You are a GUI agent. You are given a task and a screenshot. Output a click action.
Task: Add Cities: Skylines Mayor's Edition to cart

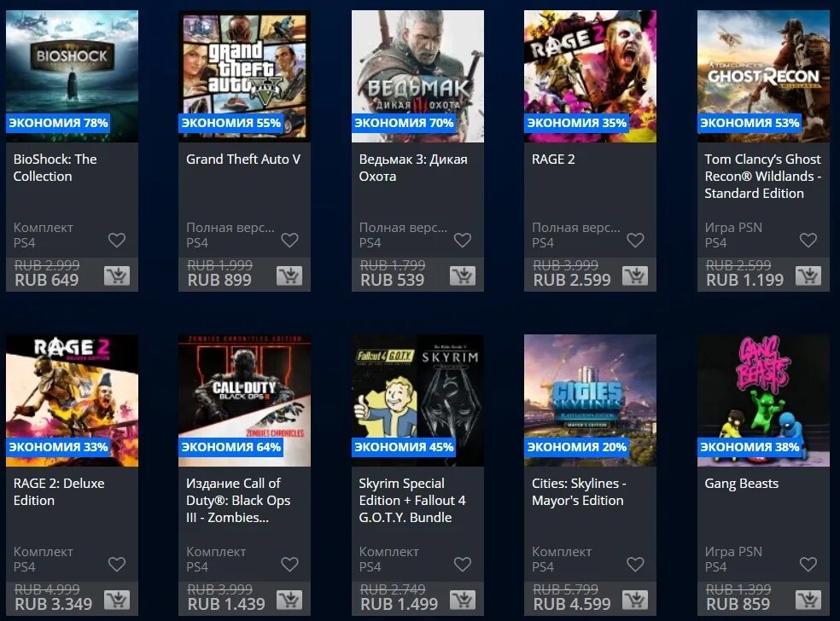point(635,601)
